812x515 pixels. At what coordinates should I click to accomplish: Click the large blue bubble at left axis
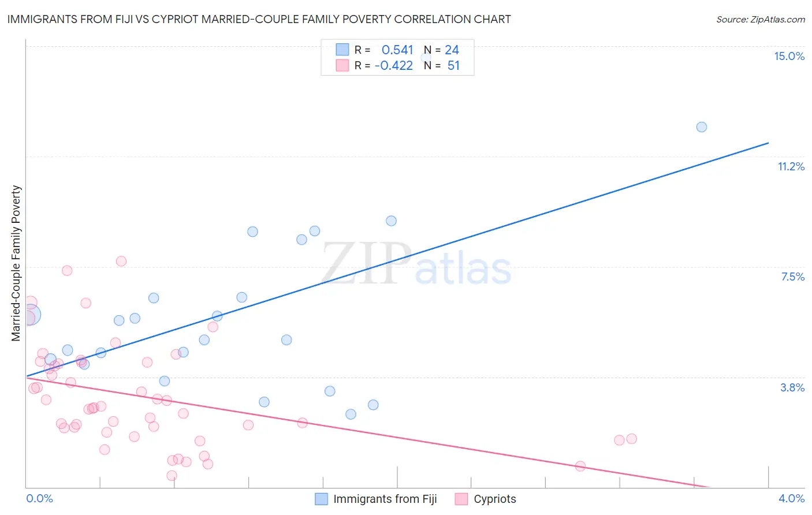pos(30,315)
